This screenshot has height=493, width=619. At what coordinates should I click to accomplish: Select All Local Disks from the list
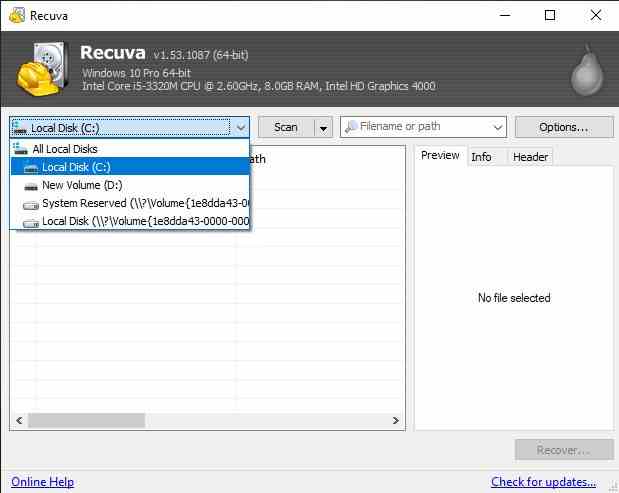(x=130, y=149)
